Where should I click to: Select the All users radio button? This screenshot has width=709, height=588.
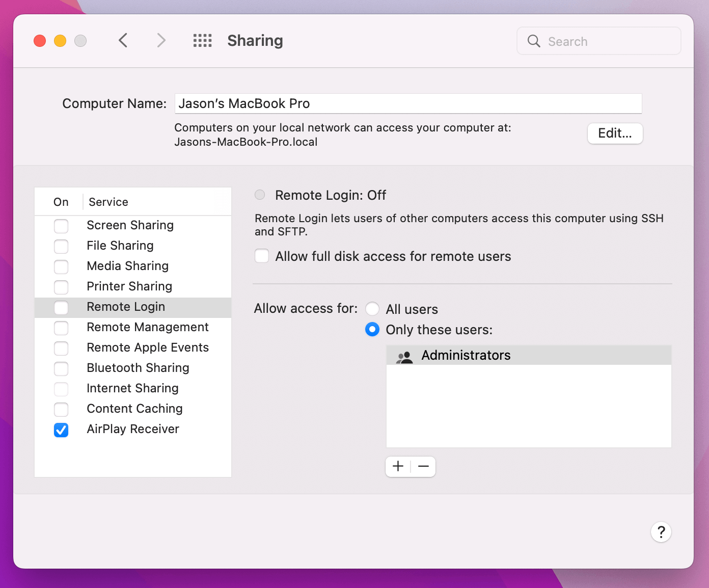[372, 309]
